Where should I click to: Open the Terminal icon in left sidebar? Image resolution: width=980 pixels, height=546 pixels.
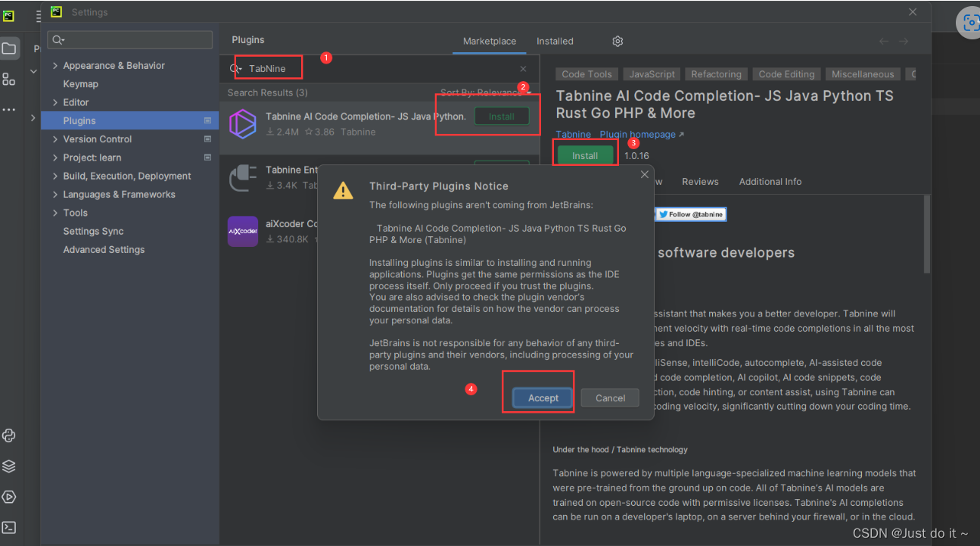(x=9, y=527)
